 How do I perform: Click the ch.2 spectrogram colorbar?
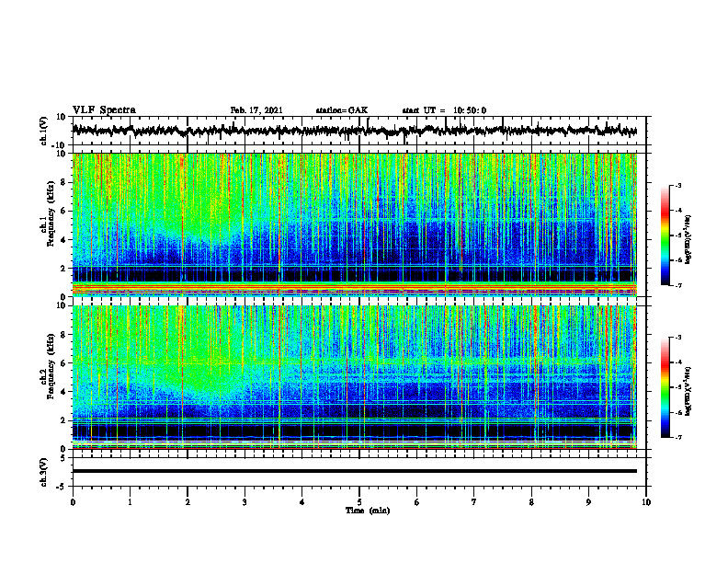tap(665, 387)
